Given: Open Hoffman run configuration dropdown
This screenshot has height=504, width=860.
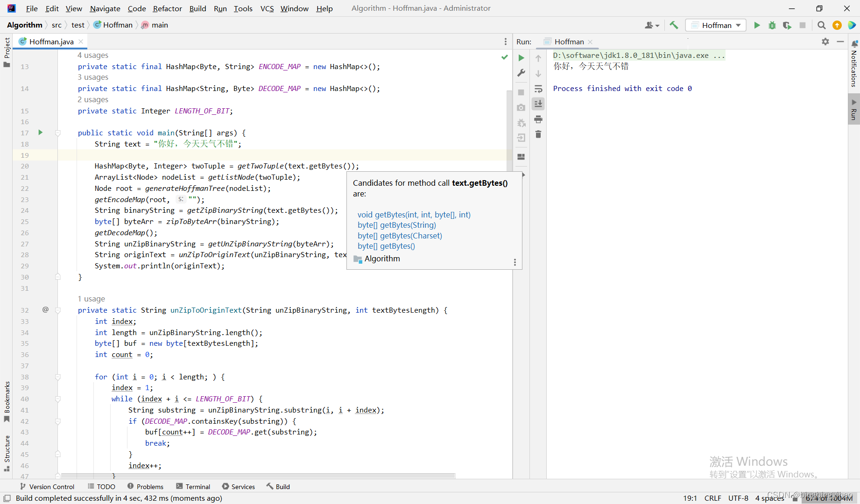Looking at the screenshot, I should 716,25.
